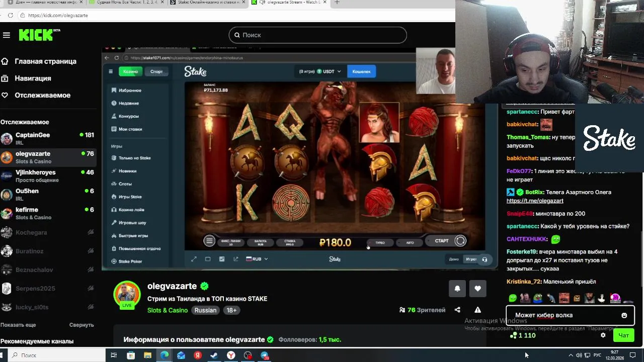
Task: Click the СТАРТ spin button
Action: [x=442, y=241]
